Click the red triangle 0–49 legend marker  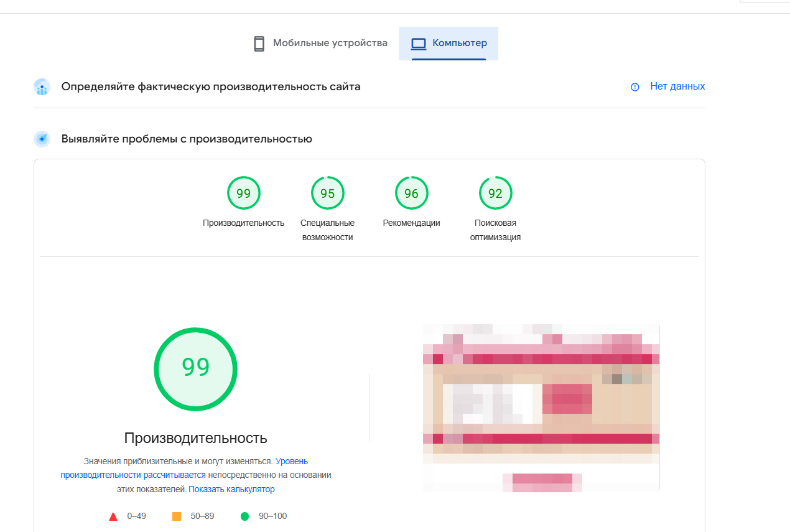tap(113, 516)
